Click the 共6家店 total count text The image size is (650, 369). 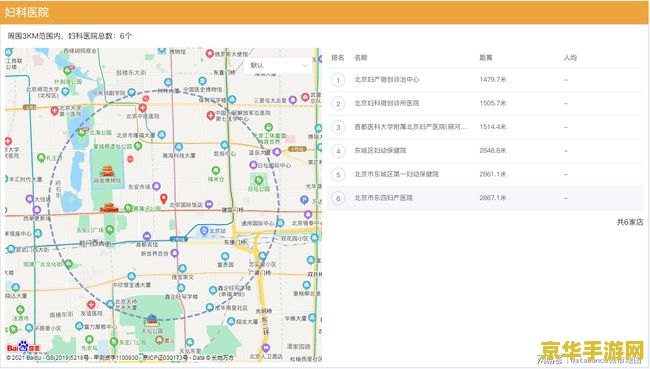click(x=630, y=222)
